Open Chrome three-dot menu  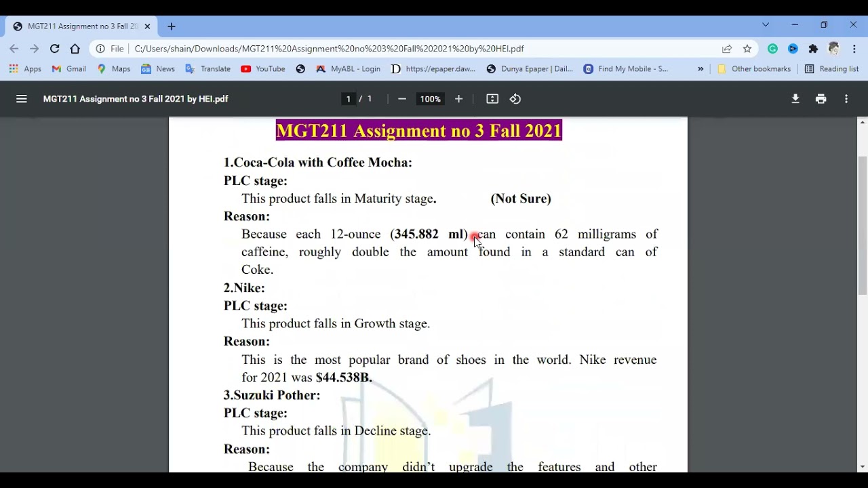(854, 49)
